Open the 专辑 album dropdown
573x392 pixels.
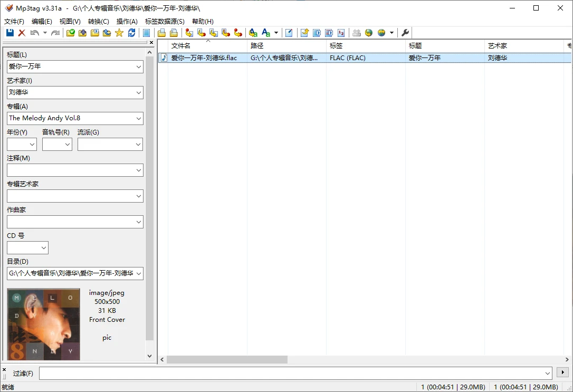click(138, 118)
